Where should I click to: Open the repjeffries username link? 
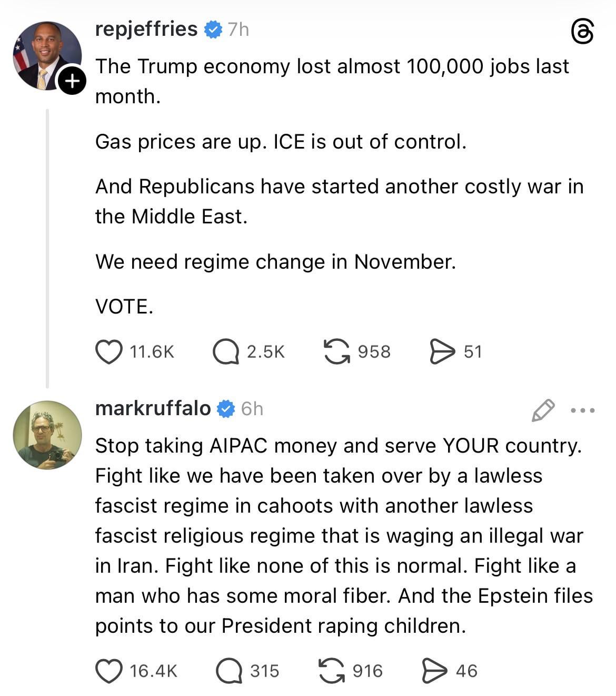146,29
